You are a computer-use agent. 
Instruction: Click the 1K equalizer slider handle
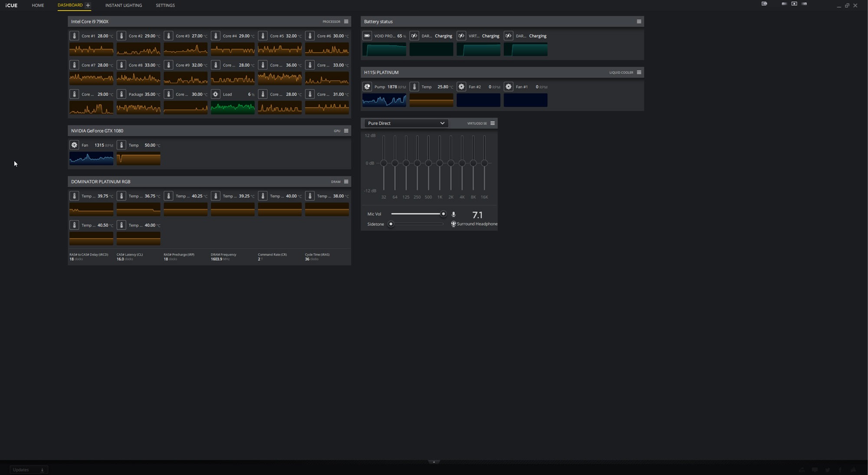[440, 163]
